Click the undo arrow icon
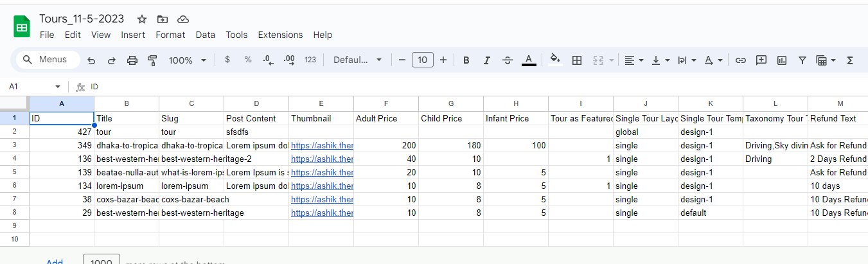Viewport: 868px width, 264px height. pos(91,60)
